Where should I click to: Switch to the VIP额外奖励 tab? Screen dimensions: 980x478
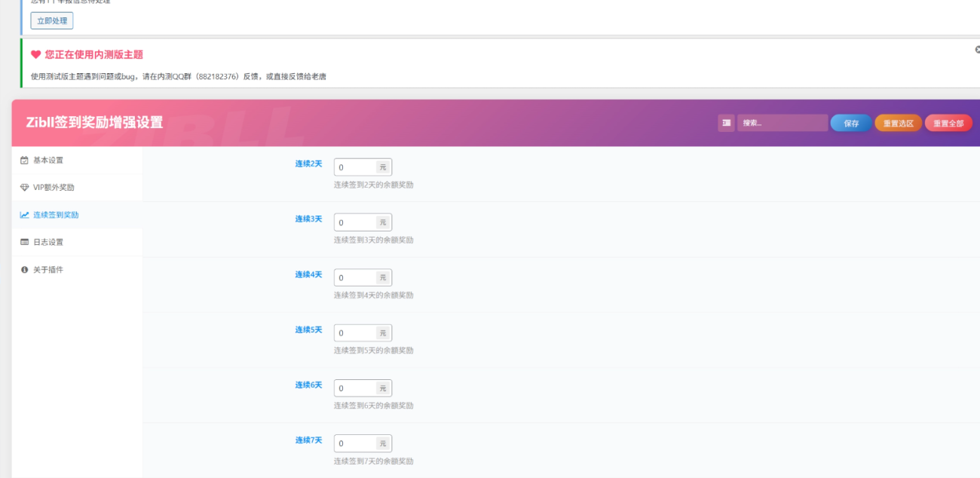click(x=54, y=188)
